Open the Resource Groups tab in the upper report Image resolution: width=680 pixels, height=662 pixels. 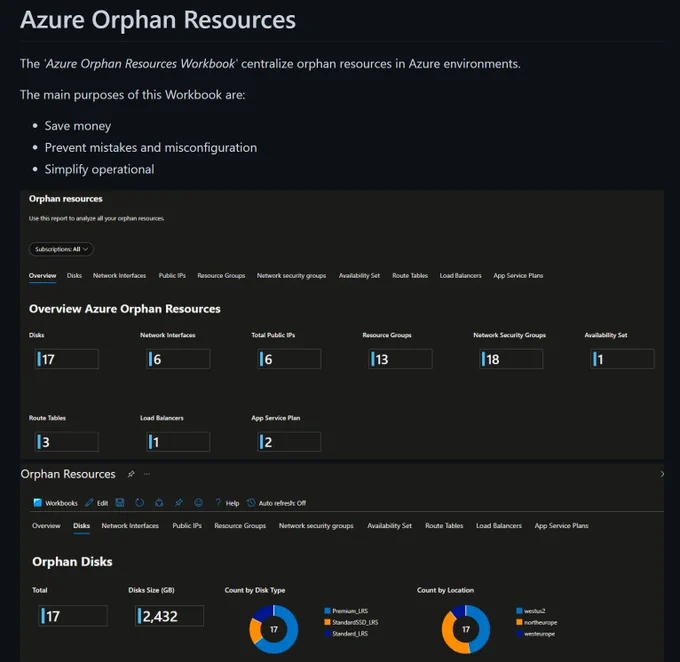tap(221, 275)
